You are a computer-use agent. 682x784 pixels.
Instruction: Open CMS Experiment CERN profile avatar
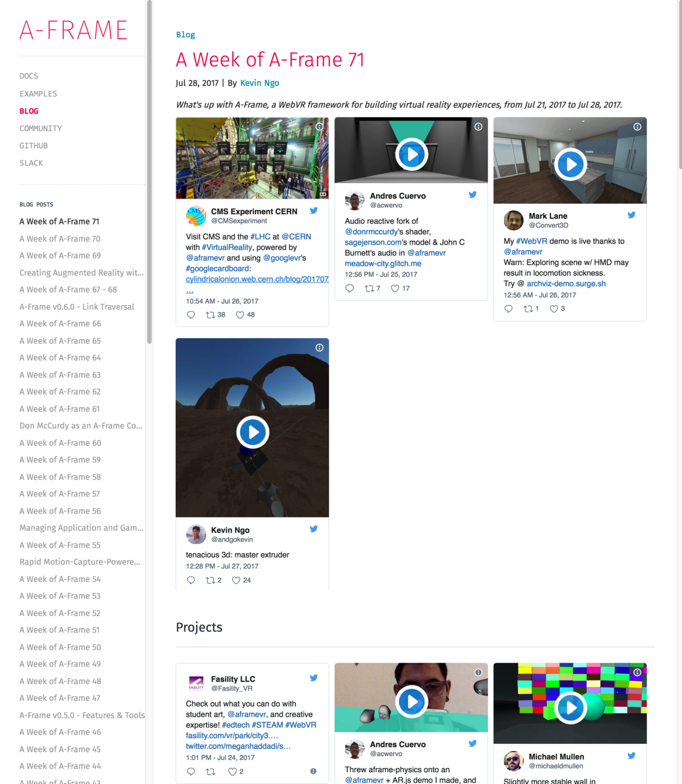click(x=196, y=215)
